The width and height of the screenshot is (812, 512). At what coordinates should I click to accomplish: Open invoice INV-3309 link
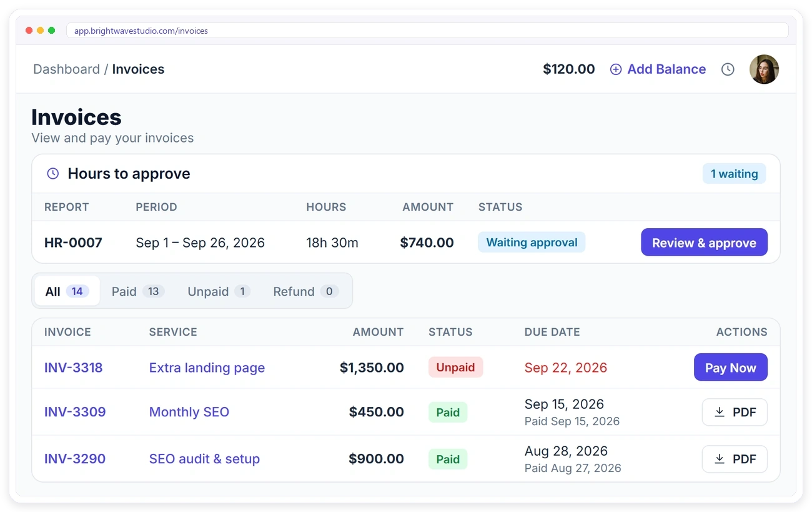[75, 412]
